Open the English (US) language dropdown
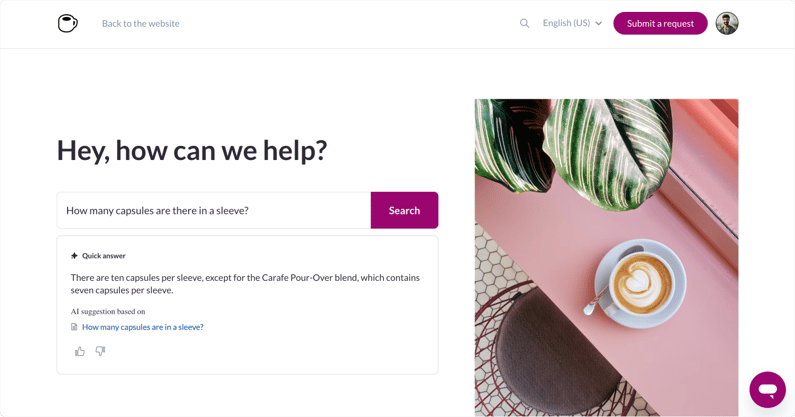Screen dimensions: 795x417 point(566,23)
